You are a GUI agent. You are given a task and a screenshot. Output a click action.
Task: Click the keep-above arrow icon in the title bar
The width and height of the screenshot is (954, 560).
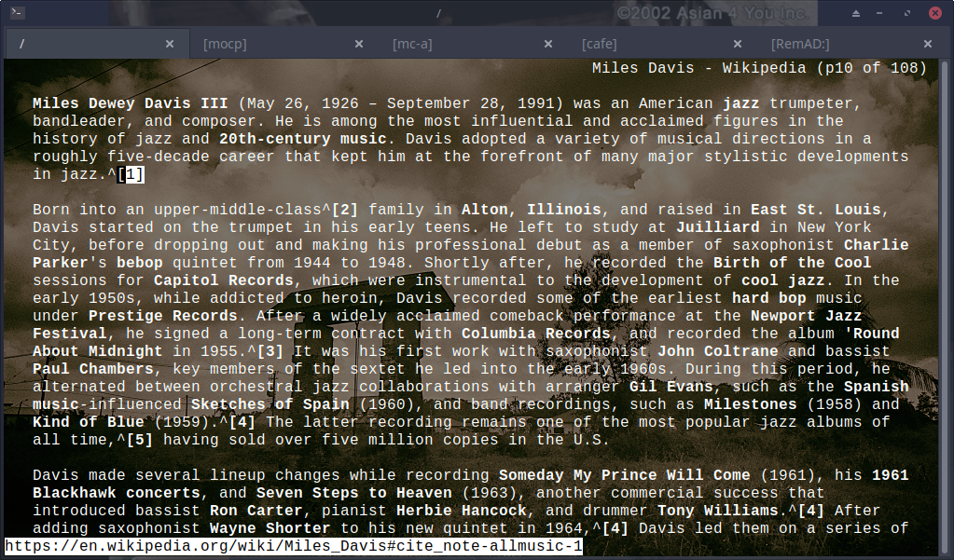pyautogui.click(x=856, y=13)
